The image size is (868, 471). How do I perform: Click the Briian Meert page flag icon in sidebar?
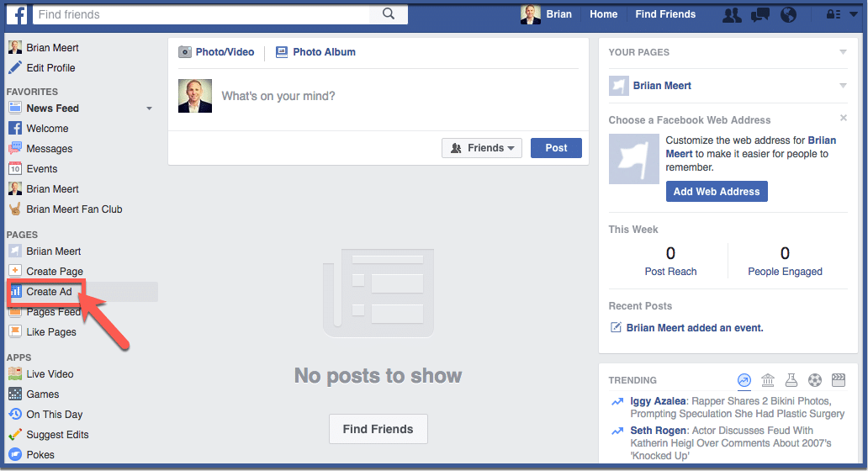click(15, 251)
